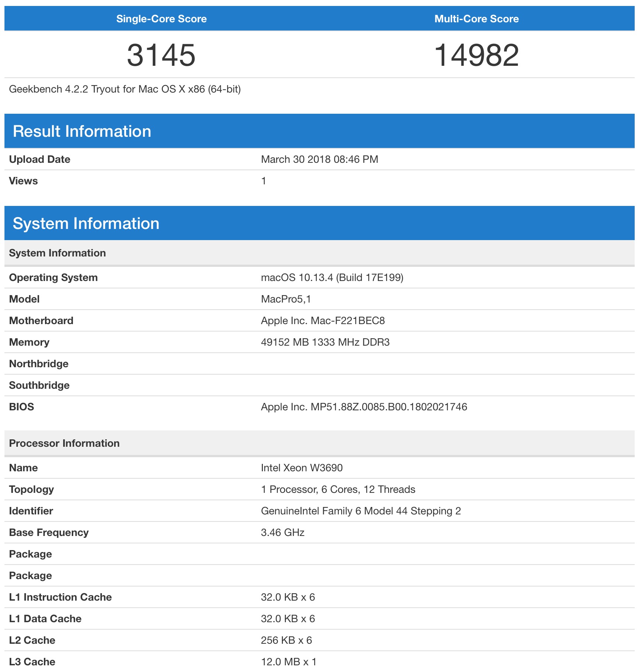Click the Multi-Core Score header label
641x672 pixels.
[x=477, y=19]
